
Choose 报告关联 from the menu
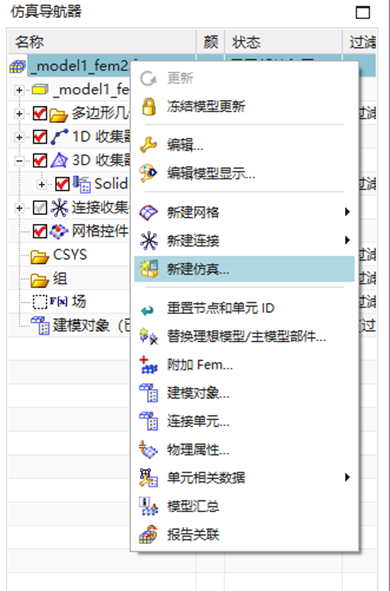pos(244,534)
